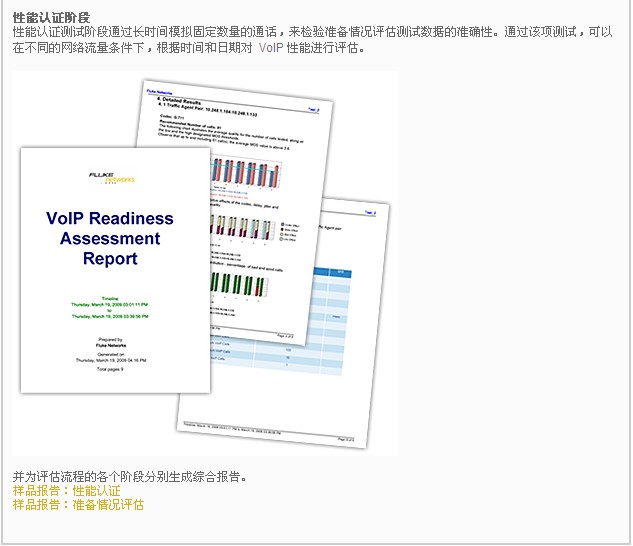Screen dimensions: 633x546
Task: Open the 样品报告：准备情况评估 link
Action: click(78, 504)
